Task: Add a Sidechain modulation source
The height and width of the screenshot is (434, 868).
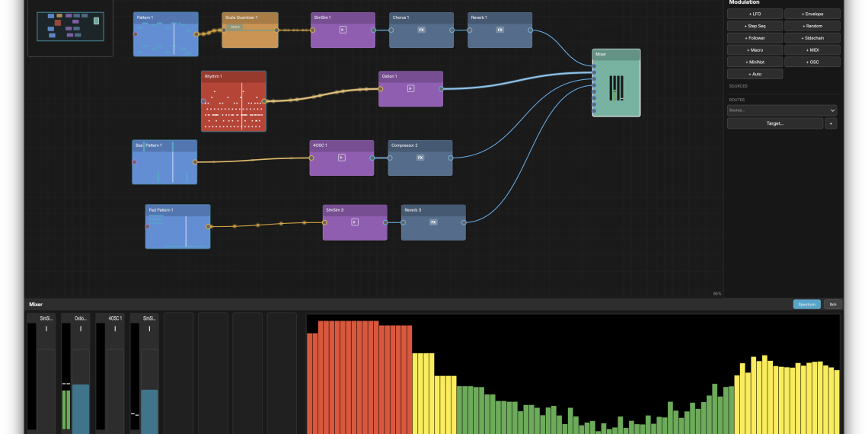Action: pos(812,38)
